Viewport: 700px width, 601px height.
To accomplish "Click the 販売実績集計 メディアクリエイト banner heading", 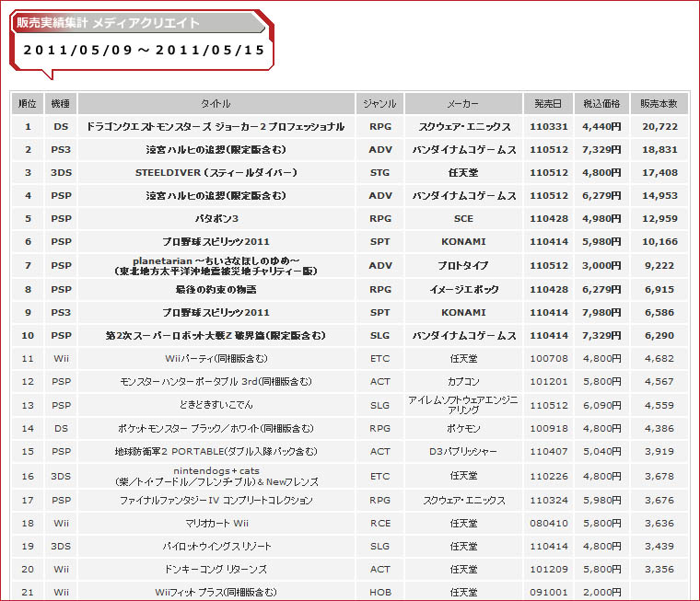I will 108,23.
